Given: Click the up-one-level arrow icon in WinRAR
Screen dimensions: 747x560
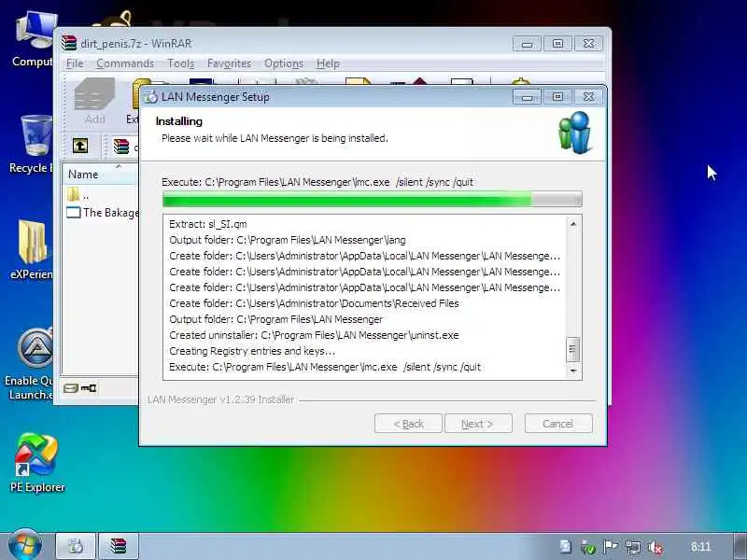Looking at the screenshot, I should coord(80,146).
